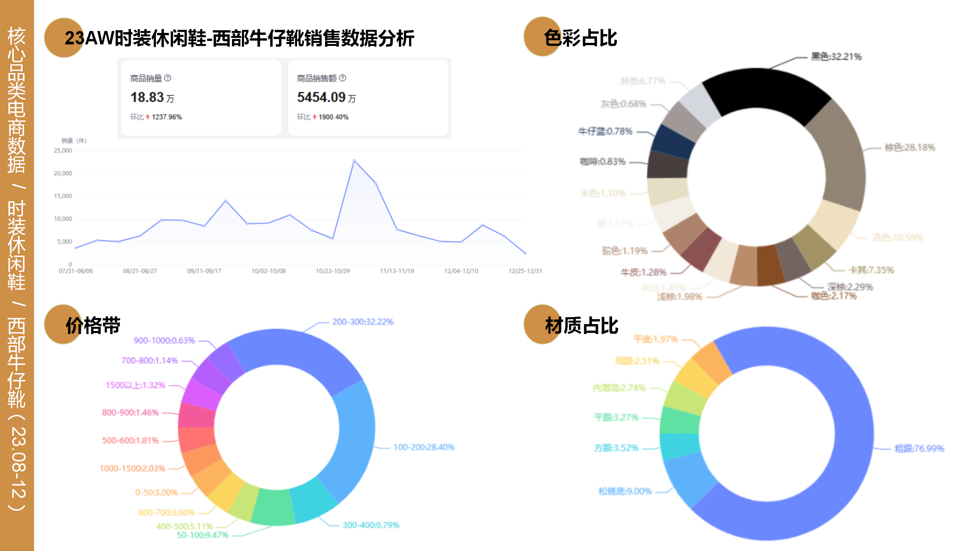Screen dimensions: 980x551
Task: Click the 环比 1237.96% text
Action: pos(156,117)
